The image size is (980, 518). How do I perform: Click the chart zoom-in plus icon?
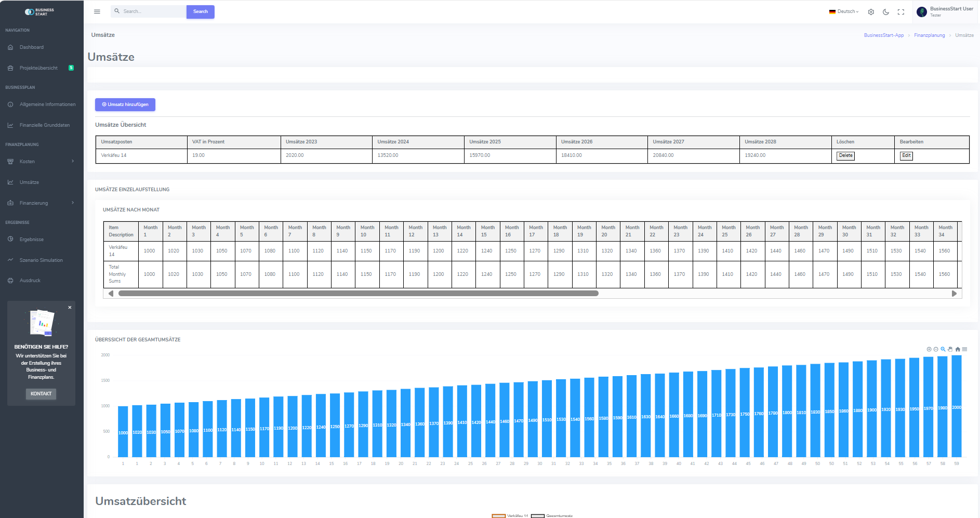point(929,349)
